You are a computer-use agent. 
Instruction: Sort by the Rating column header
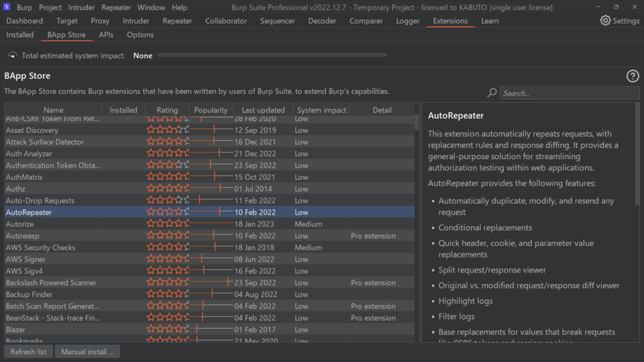click(167, 110)
